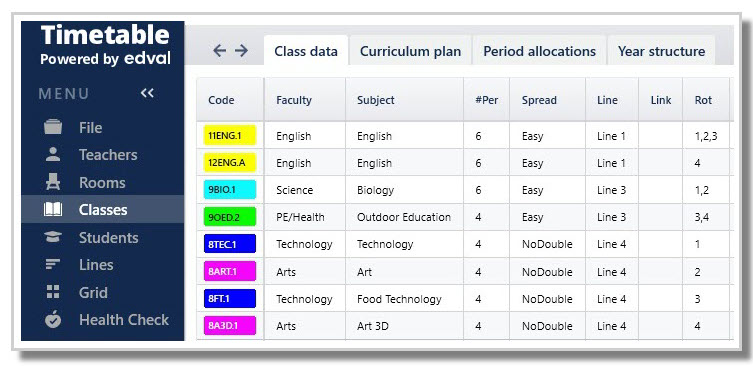Viewport: 753px width, 366px height.
Task: Switch to the Curriculum plan tab
Action: [x=410, y=51]
